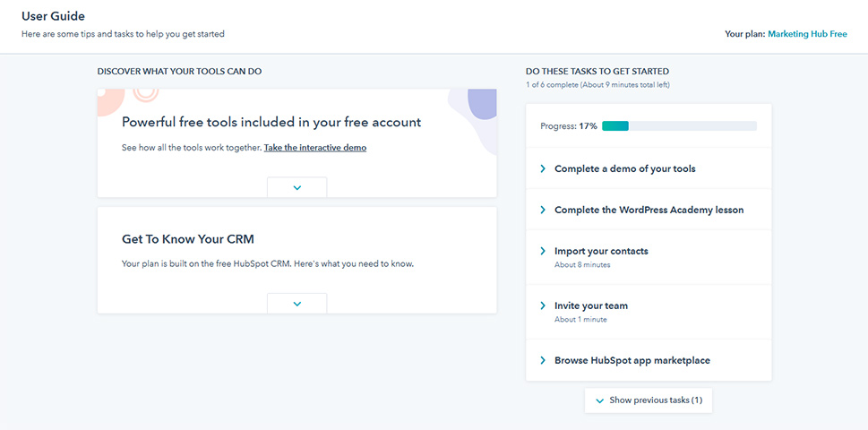Open the Invite your team task
Image resolution: width=868 pixels, height=430 pixels.
tap(649, 312)
